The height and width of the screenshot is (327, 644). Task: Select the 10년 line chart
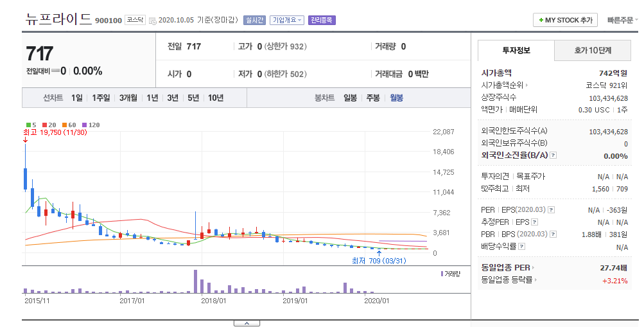pyautogui.click(x=216, y=98)
